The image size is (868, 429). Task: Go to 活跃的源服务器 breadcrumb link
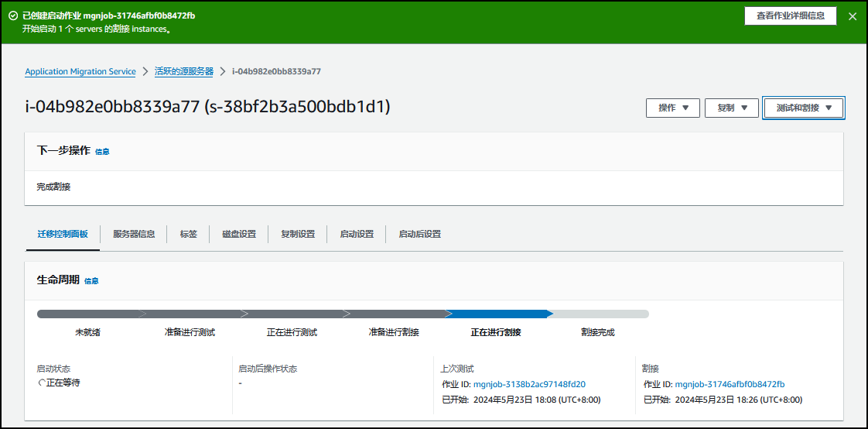184,71
